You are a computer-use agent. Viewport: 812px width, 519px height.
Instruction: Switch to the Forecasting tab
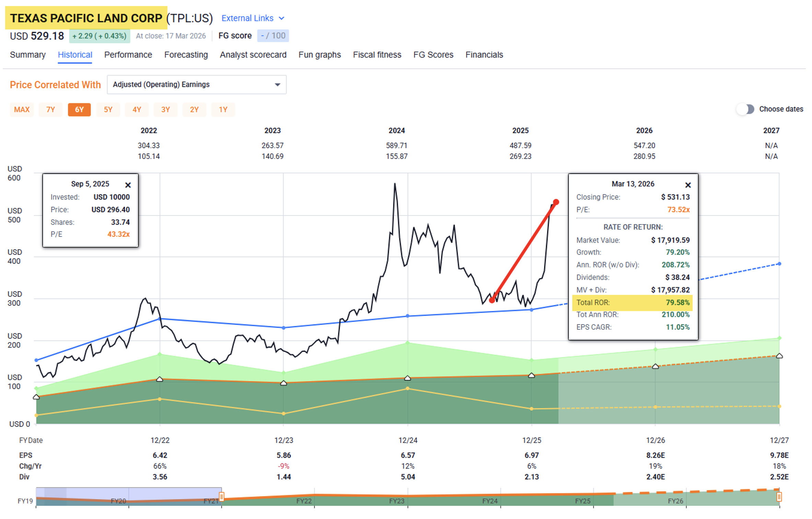point(186,55)
